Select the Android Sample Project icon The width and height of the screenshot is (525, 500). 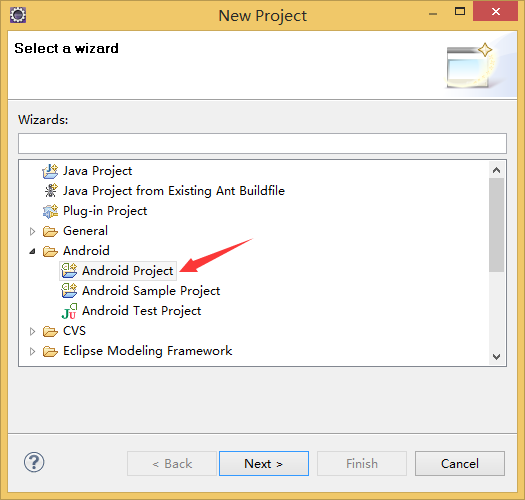[x=69, y=291]
